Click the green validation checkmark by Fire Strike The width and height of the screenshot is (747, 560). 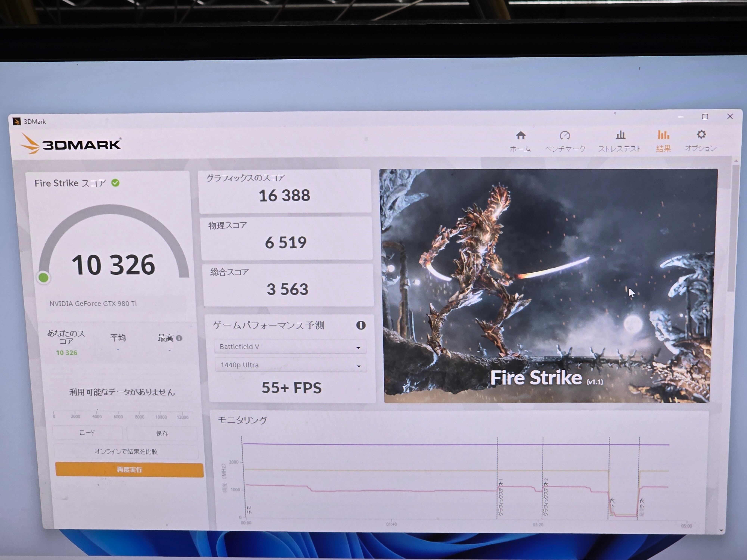point(115,183)
